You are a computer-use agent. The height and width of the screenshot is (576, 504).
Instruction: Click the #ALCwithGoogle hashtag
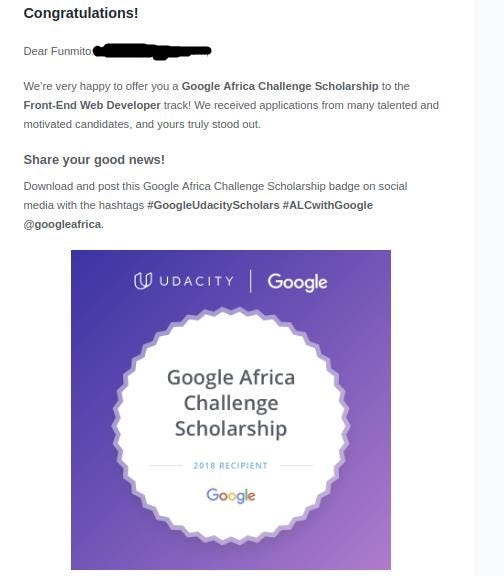(x=328, y=205)
